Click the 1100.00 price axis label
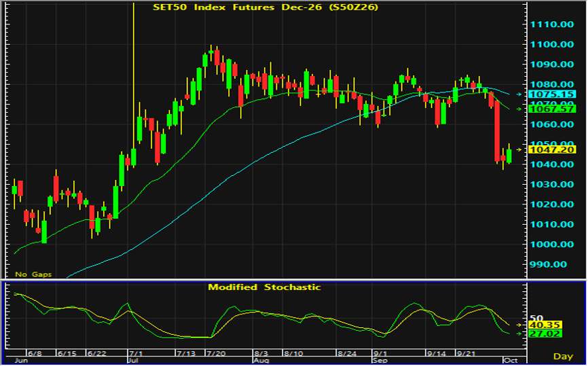The image size is (588, 366). [551, 45]
